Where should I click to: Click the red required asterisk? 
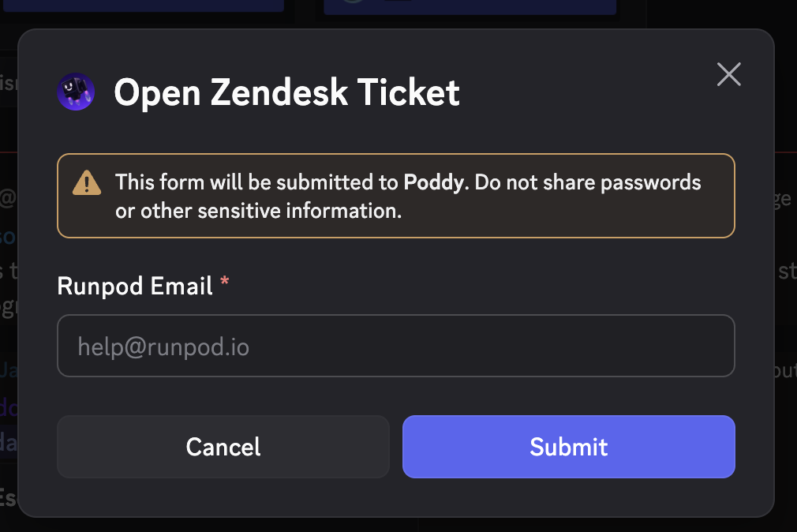(x=225, y=284)
